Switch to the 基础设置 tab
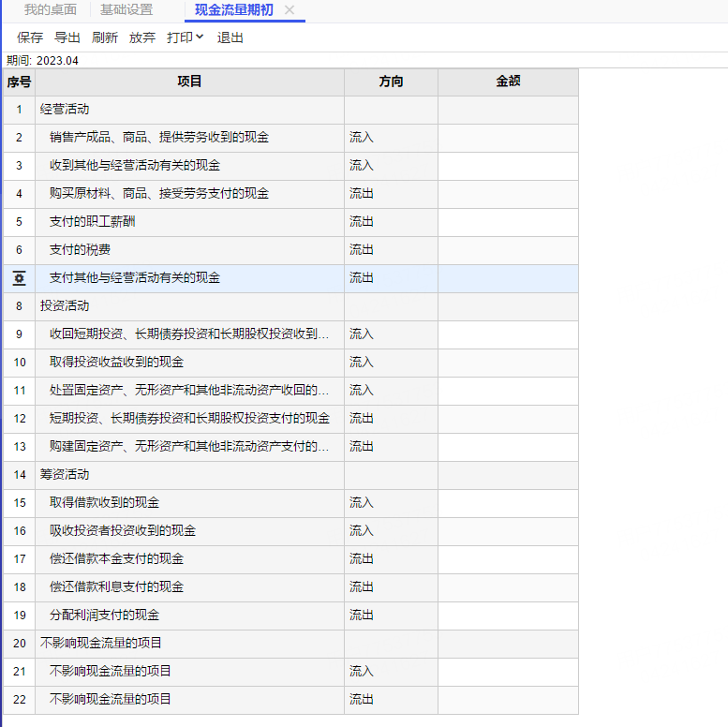 (126, 9)
